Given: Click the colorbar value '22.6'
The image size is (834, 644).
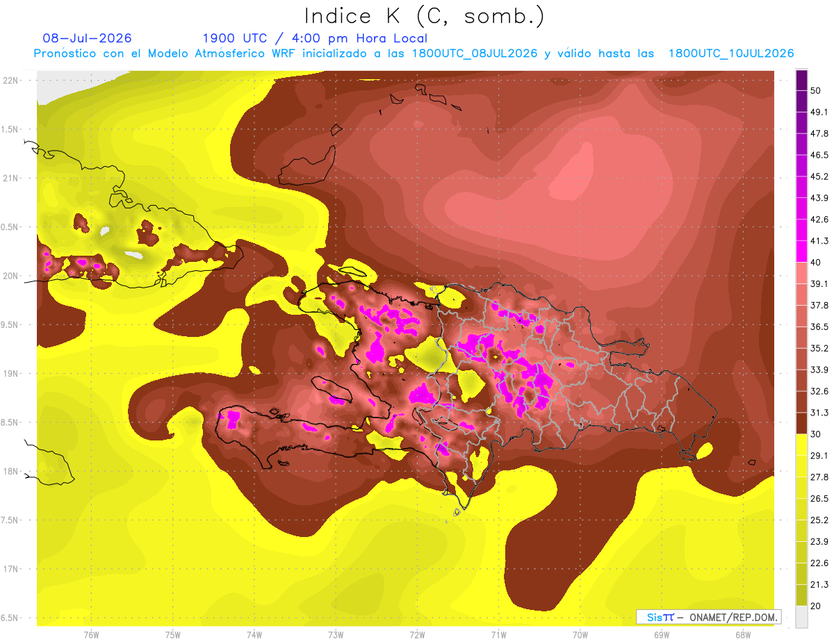Looking at the screenshot, I should (819, 563).
